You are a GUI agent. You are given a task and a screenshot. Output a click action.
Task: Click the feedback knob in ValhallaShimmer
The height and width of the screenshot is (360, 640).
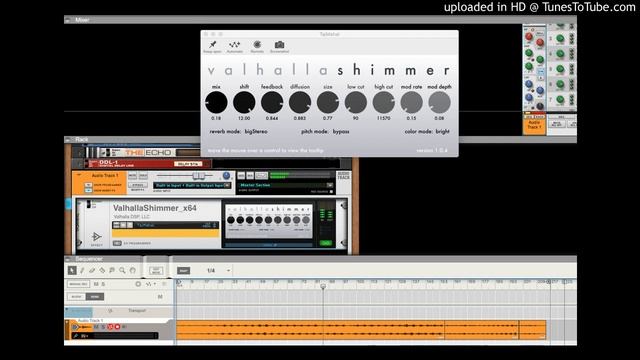tap(272, 102)
